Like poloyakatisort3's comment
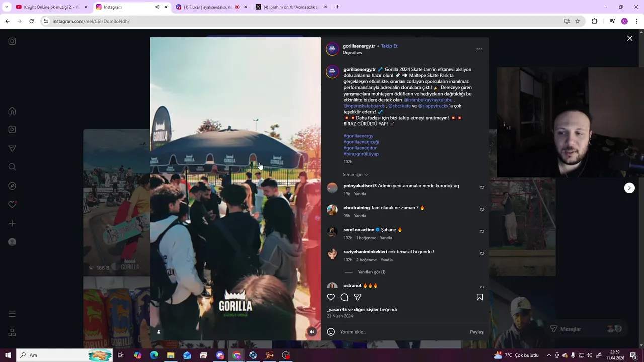This screenshot has width=644, height=362. [x=482, y=188]
